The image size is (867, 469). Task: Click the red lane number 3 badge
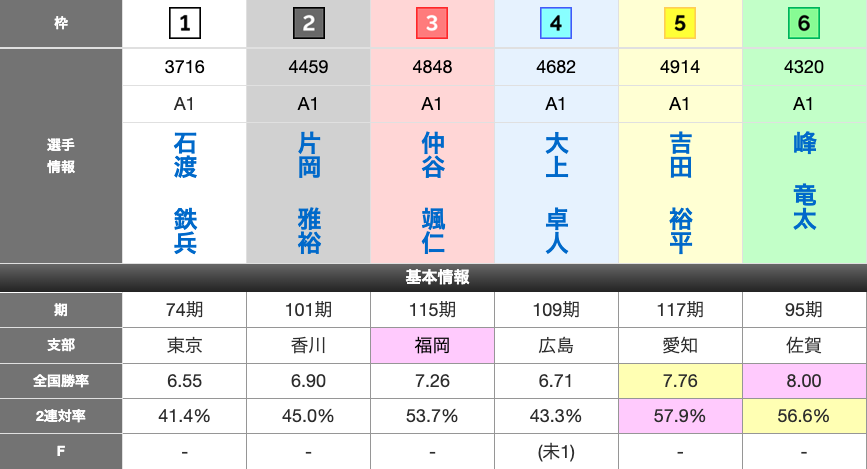point(432,23)
